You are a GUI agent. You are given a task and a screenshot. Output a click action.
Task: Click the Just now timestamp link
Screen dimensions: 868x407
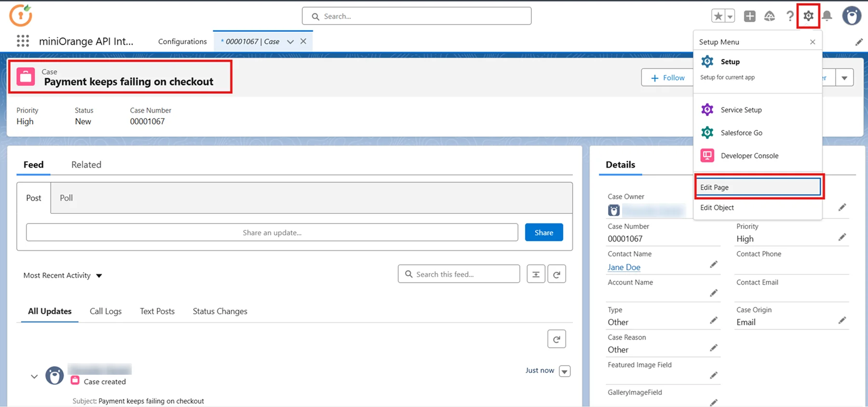[x=540, y=370]
